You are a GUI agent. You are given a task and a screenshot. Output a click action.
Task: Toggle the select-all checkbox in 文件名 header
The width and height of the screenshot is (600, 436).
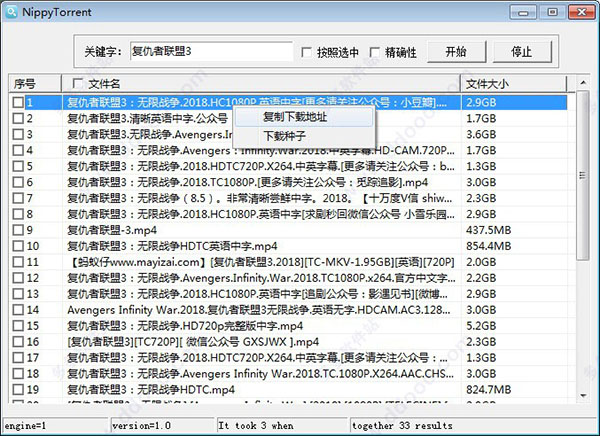[78, 83]
